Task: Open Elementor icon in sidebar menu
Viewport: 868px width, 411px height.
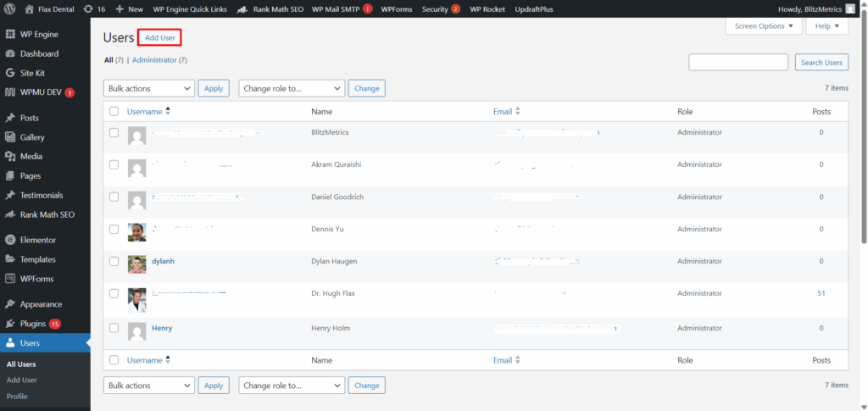Action: (10, 240)
